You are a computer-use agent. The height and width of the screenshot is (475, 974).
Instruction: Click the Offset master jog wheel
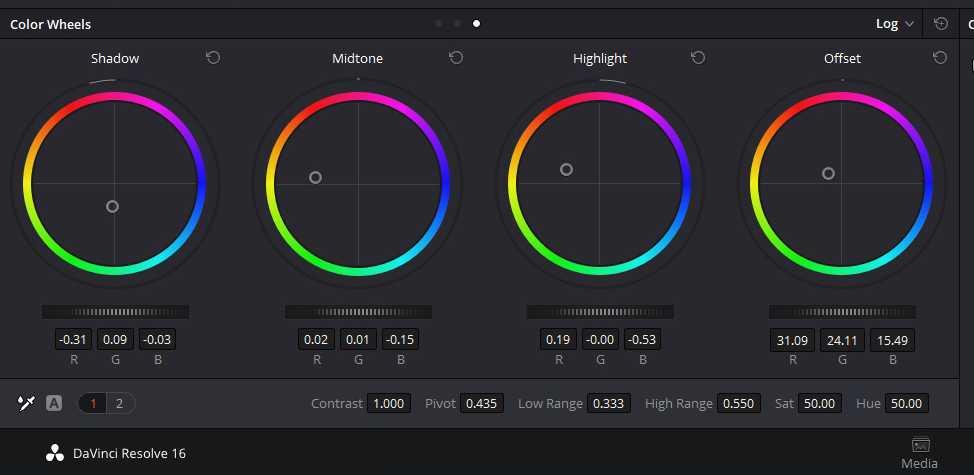(842, 312)
